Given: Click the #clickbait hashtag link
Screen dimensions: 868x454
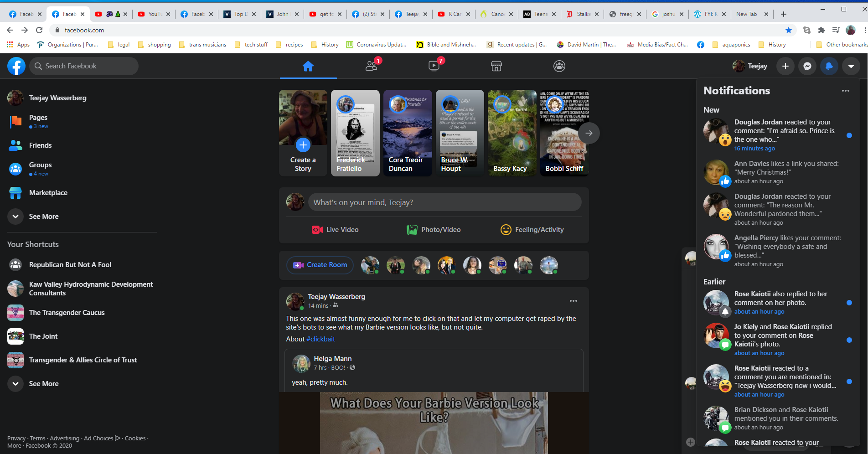Looking at the screenshot, I should coord(320,339).
